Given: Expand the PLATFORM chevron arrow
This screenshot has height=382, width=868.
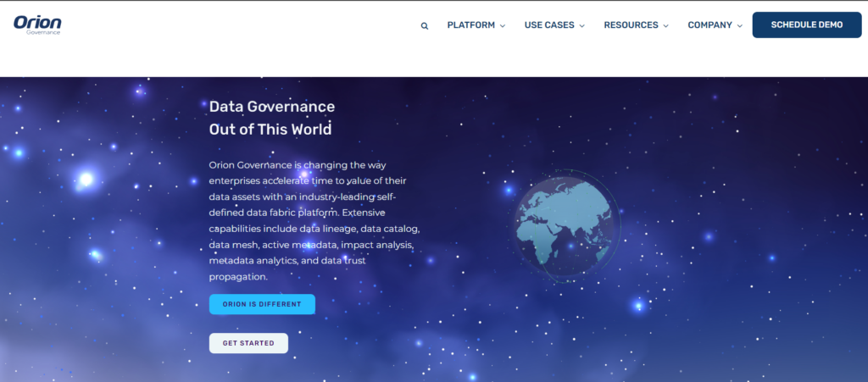Looking at the screenshot, I should 503,26.
